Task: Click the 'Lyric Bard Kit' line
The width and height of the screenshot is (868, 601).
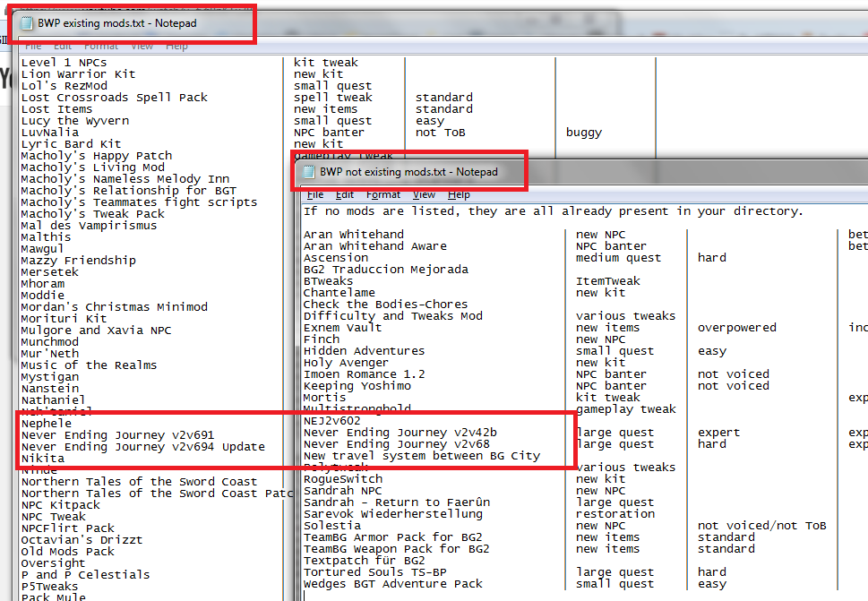Action: tap(71, 144)
